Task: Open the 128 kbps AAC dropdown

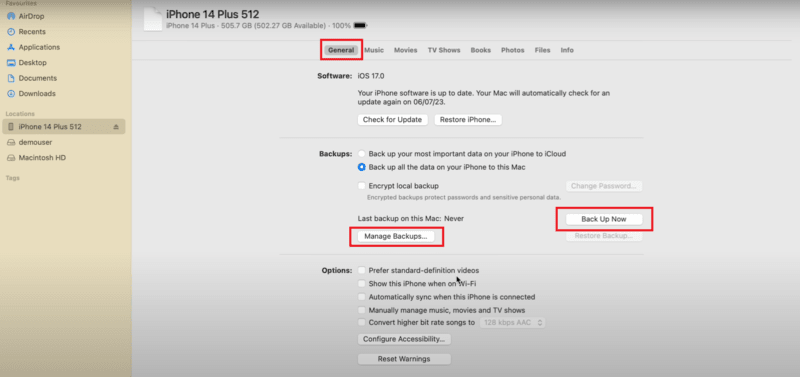Action: 512,322
